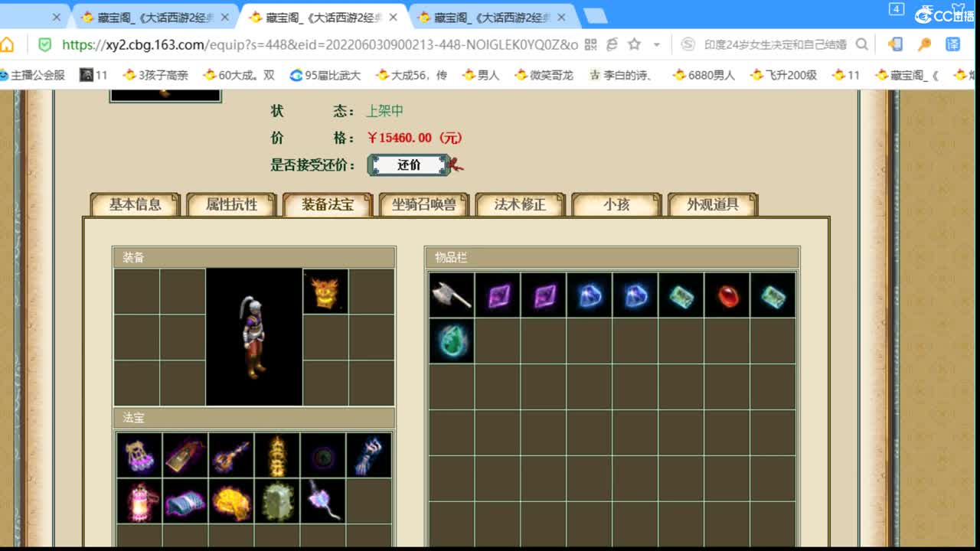Open the 微笑哥龙 bookmark
Screen dimensions: 980x551
[x=544, y=75]
